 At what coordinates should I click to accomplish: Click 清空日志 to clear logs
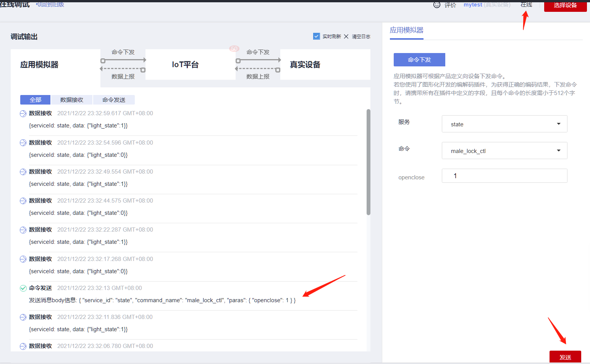click(361, 37)
